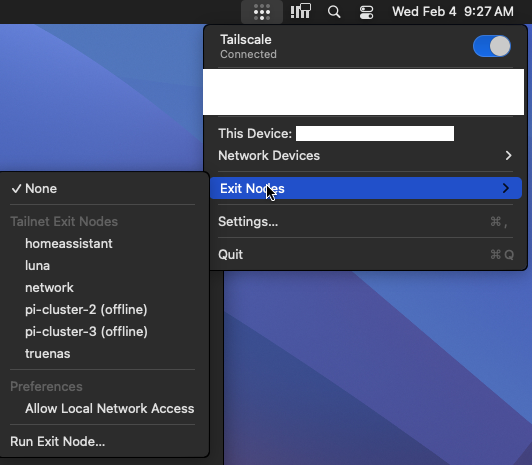Select pi-cluster-3 (offline) exit node
The height and width of the screenshot is (465, 532).
coord(102,332)
